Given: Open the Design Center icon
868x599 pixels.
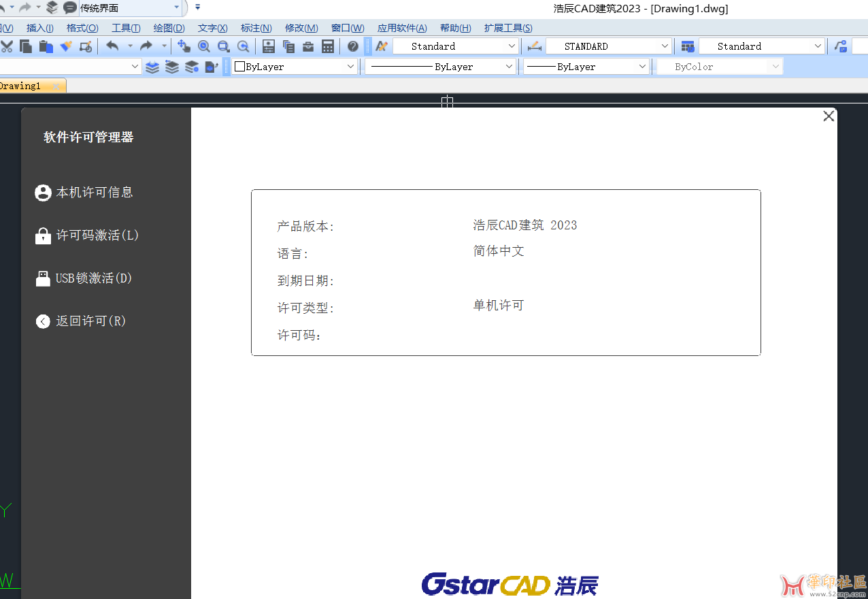Looking at the screenshot, I should (288, 46).
